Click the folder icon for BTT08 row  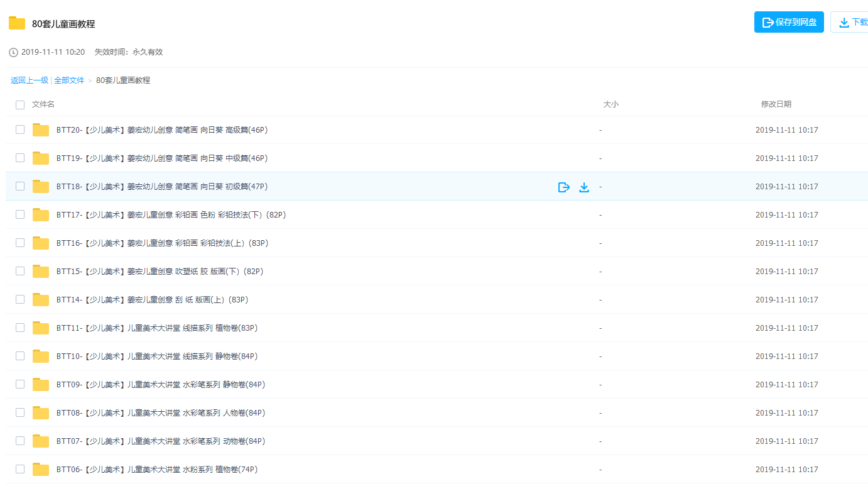[x=41, y=413]
